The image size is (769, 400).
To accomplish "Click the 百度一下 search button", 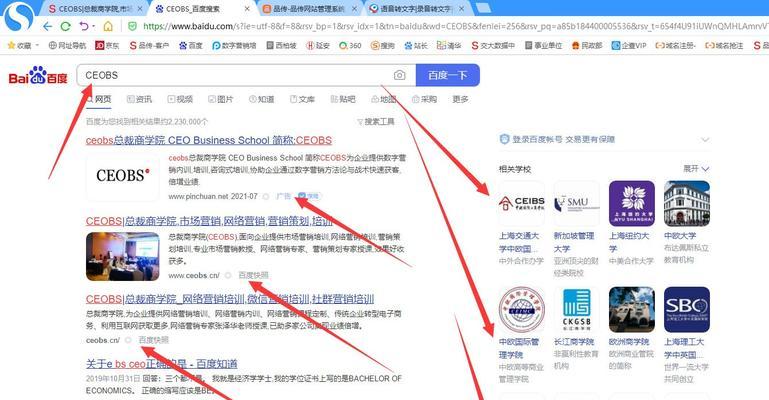I will pyautogui.click(x=448, y=75).
